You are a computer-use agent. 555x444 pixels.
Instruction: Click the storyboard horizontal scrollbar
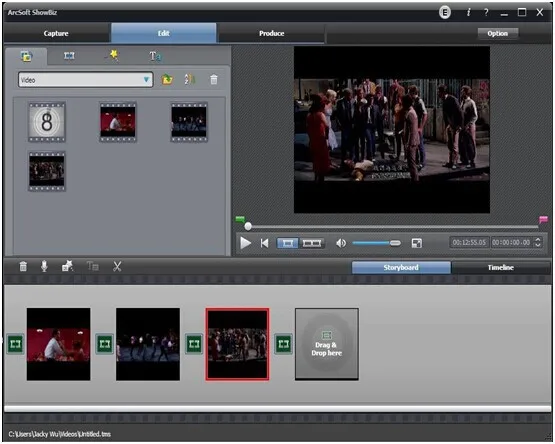[278, 409]
